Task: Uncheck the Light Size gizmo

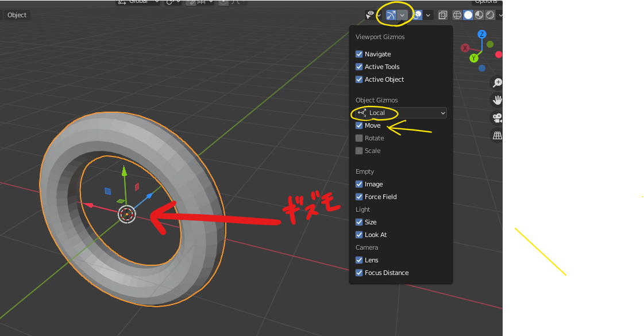Action: 359,222
